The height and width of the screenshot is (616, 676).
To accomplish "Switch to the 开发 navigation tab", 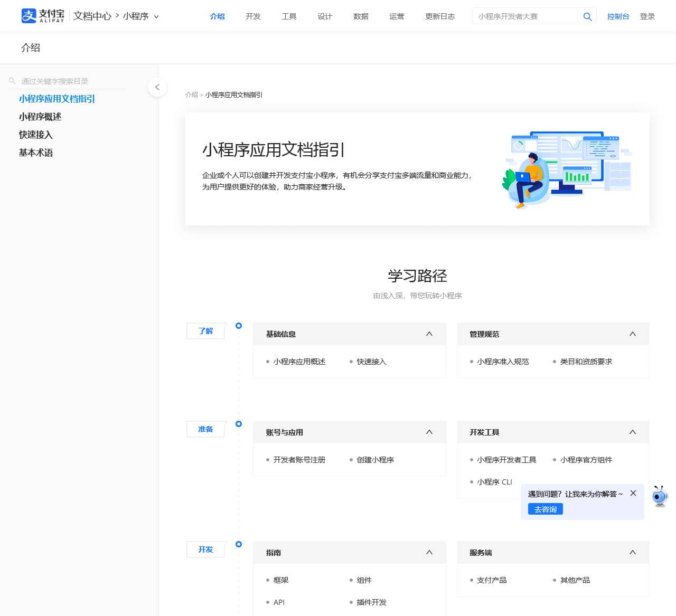I will [x=253, y=16].
